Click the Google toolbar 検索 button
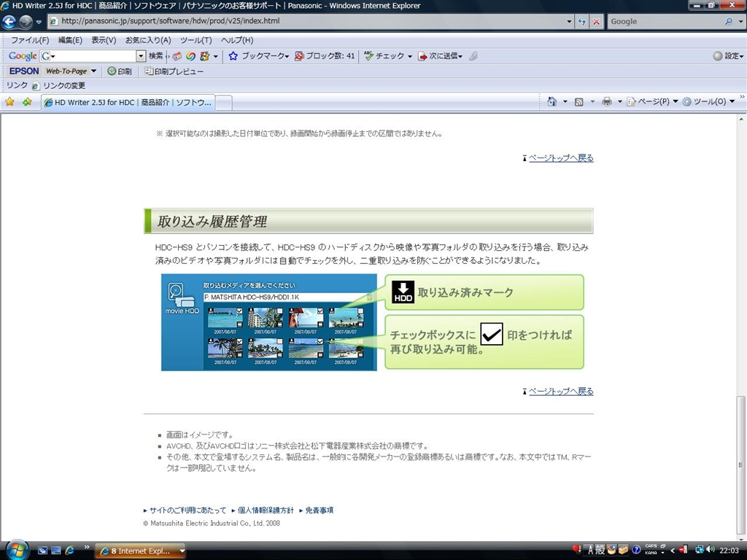 (156, 55)
